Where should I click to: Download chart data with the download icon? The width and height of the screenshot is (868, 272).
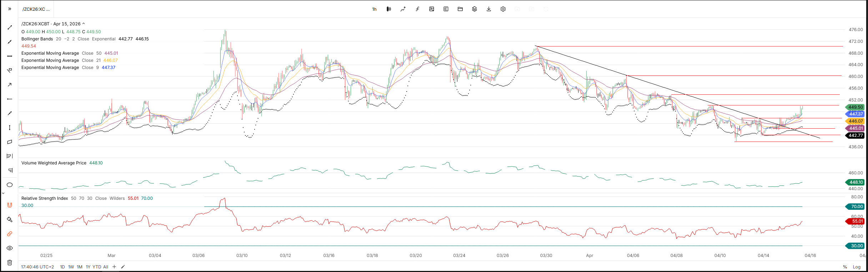[489, 9]
